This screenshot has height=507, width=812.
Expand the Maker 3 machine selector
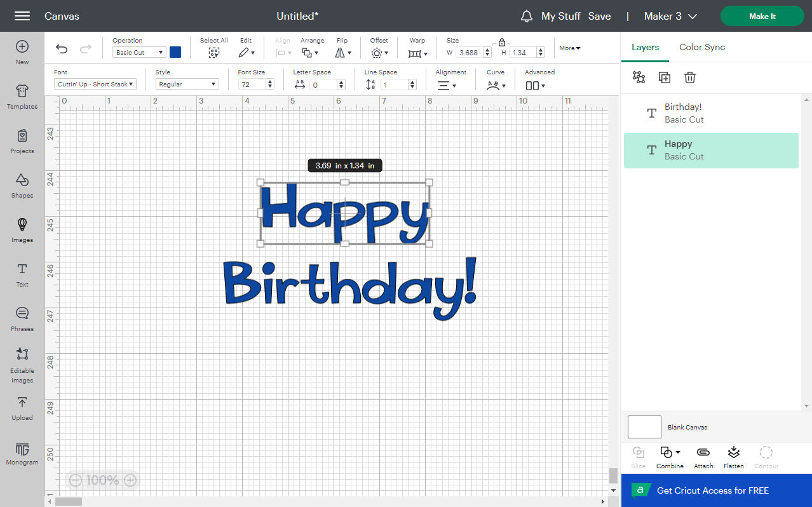[x=670, y=16]
